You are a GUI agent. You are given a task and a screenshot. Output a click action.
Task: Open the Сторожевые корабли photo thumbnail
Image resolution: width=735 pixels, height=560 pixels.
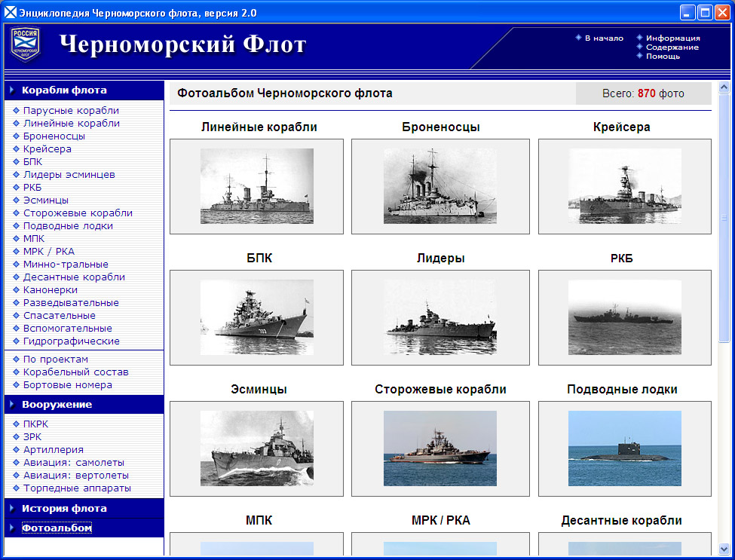click(440, 448)
